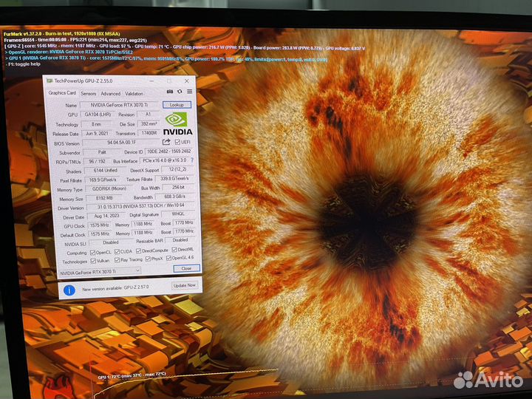Open the GPU selection dropdown
The height and width of the screenshot is (399, 532).
(x=100, y=271)
